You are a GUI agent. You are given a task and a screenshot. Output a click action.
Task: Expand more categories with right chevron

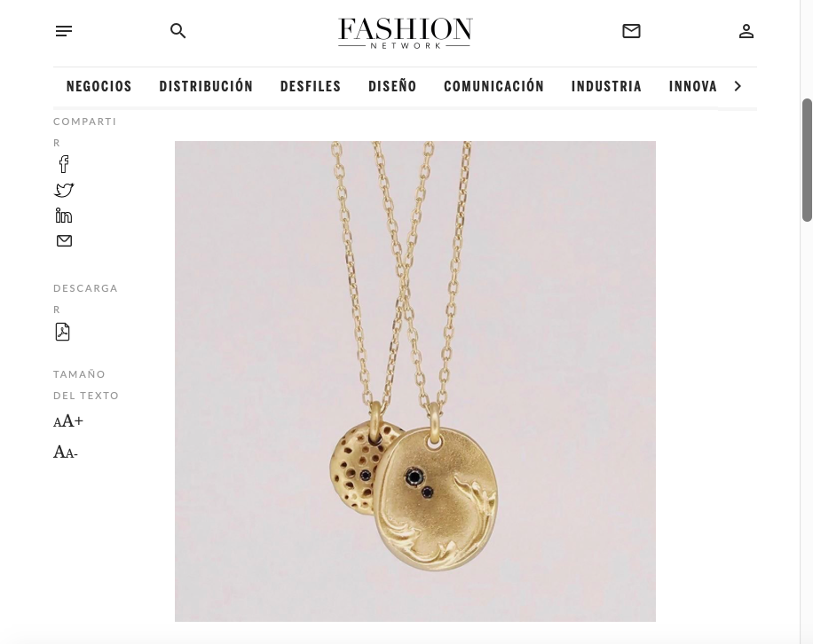point(738,86)
